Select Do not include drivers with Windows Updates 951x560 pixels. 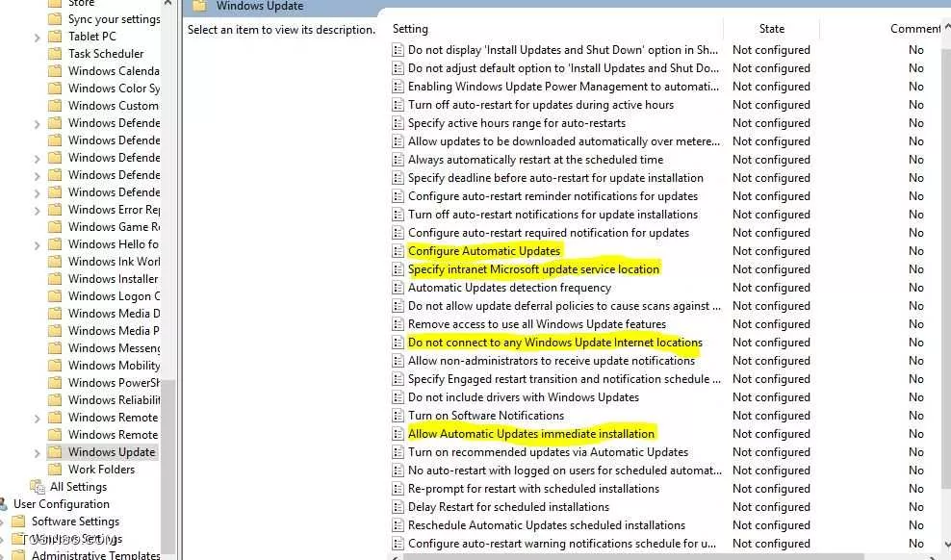[x=524, y=397]
